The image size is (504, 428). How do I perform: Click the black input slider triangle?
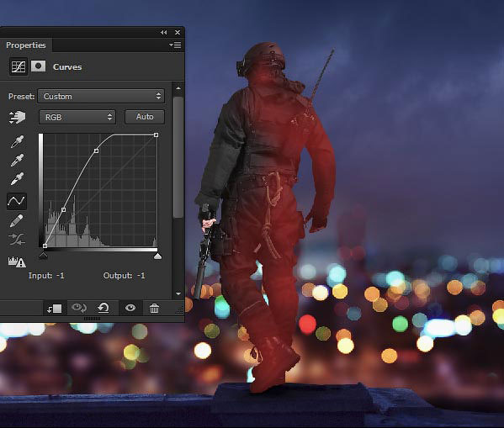click(x=43, y=256)
